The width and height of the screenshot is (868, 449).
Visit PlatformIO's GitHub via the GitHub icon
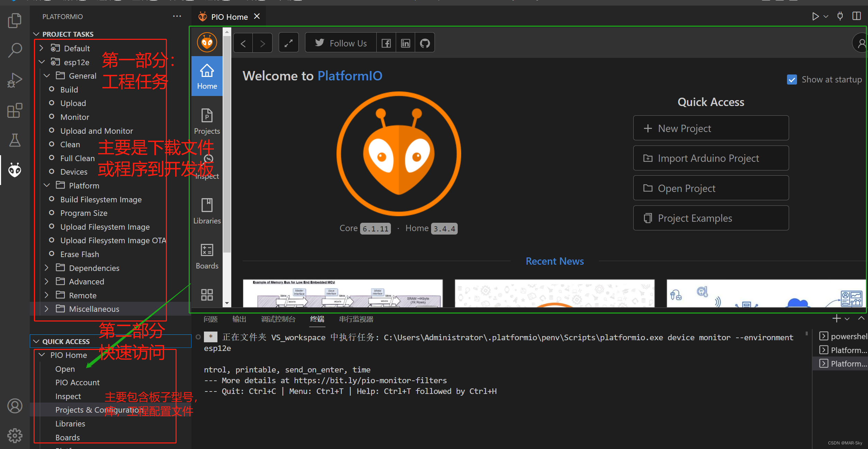tap(425, 42)
